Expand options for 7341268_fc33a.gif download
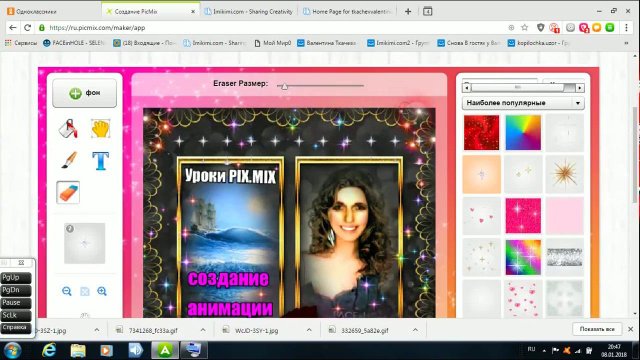The image size is (640, 360). 203,330
